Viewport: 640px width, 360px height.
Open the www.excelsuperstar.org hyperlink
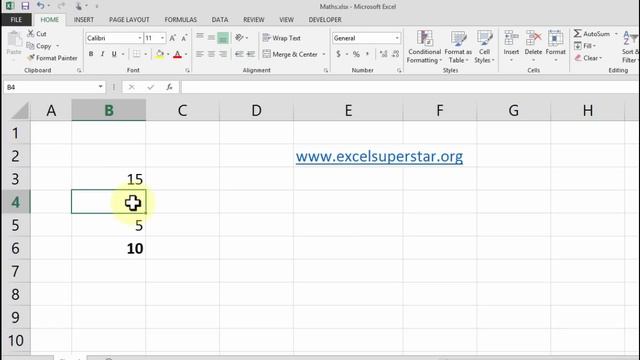pyautogui.click(x=379, y=156)
